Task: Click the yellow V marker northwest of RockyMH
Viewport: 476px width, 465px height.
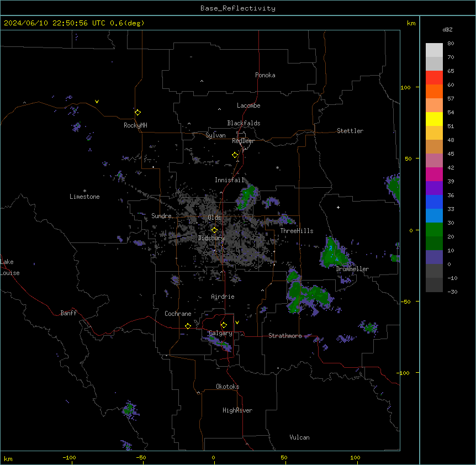Action: tap(97, 102)
